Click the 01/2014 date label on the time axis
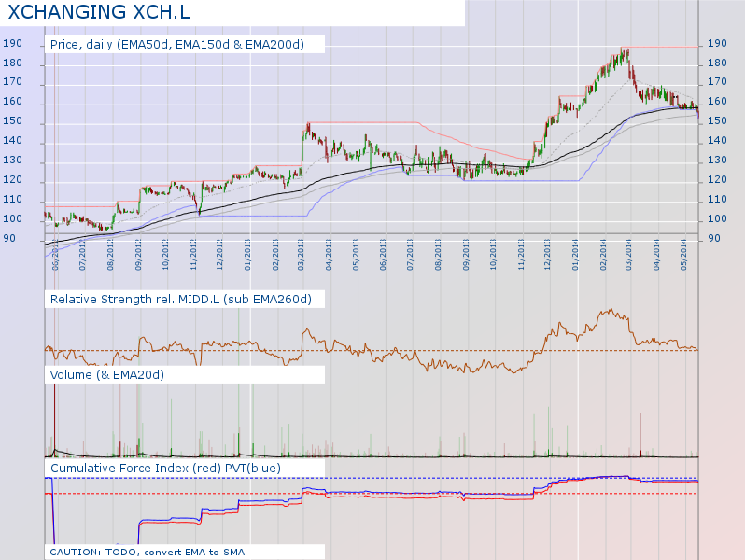Screen dimensions: 745x560 tap(575, 255)
